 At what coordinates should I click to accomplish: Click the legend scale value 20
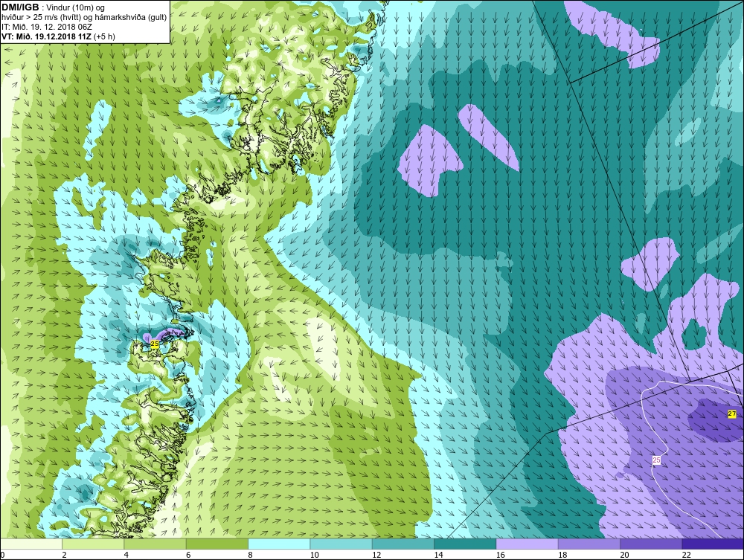point(624,556)
